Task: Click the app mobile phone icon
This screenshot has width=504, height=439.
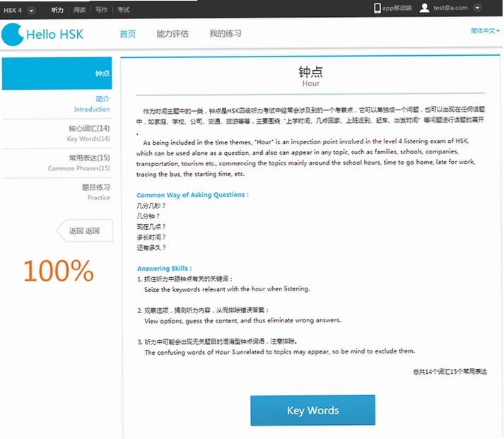Action: click(x=377, y=8)
